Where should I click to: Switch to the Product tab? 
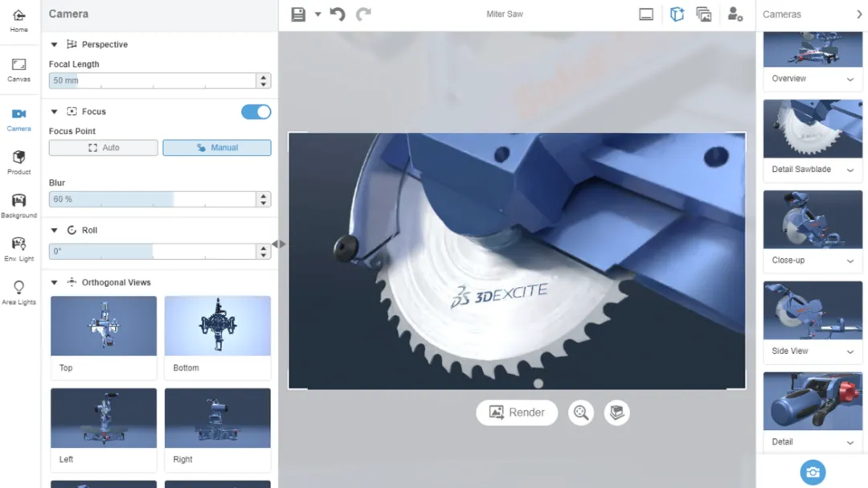(18, 162)
